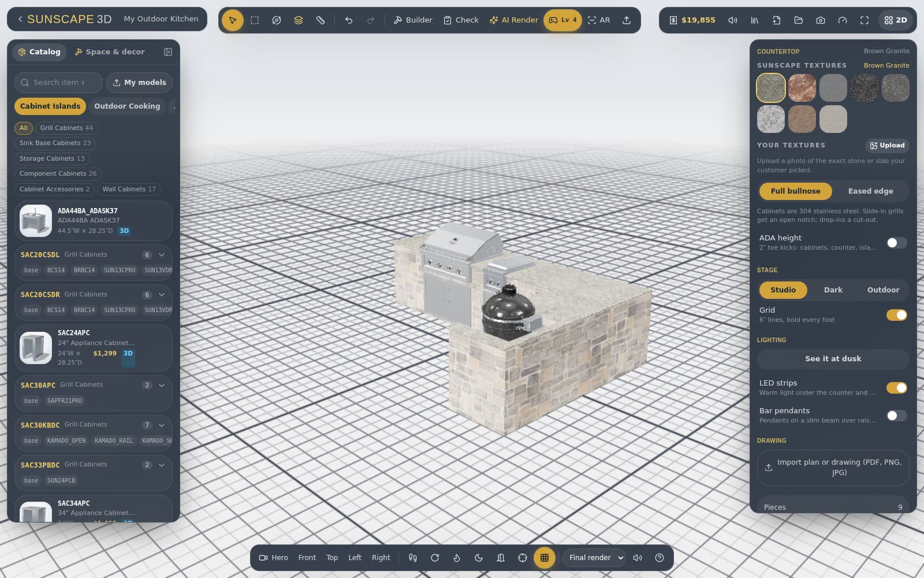Enter fullscreen mode
Image resolution: width=924 pixels, height=578 pixels.
865,20
